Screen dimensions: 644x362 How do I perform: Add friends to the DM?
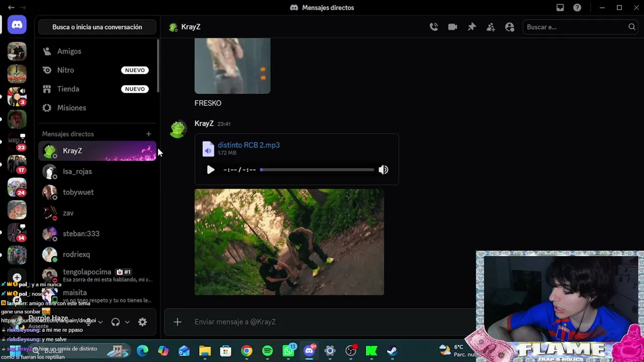[x=491, y=27]
